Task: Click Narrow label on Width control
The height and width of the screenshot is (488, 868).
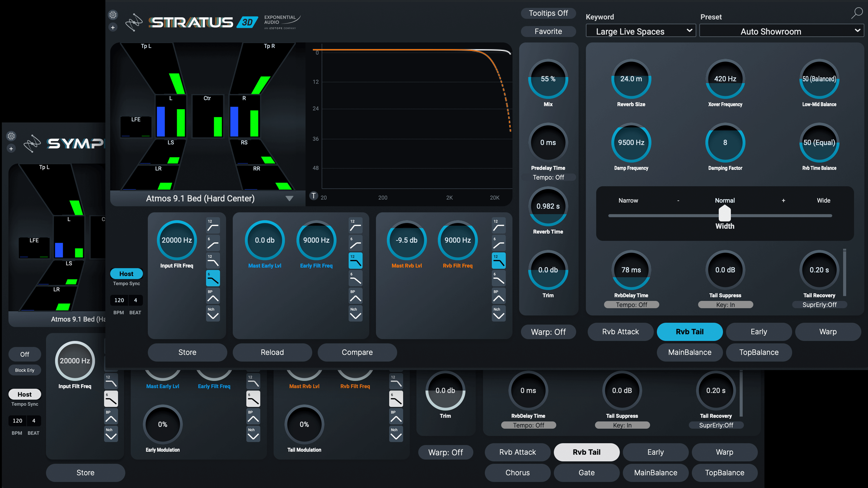Action: [628, 200]
